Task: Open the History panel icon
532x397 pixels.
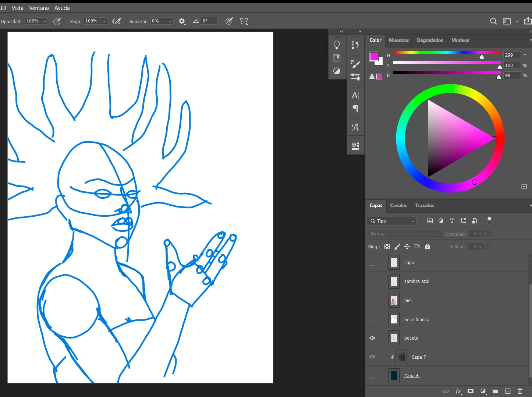Action: point(355,45)
